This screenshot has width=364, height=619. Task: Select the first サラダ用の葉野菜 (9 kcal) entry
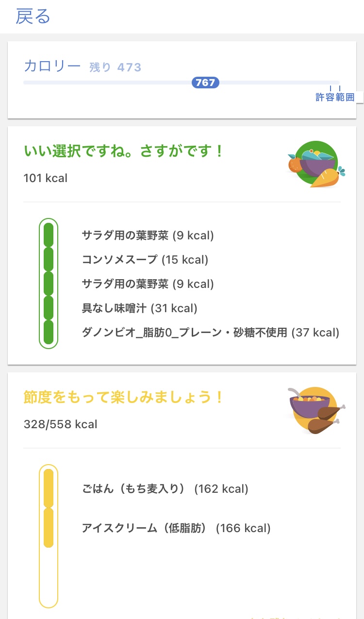pyautogui.click(x=148, y=235)
